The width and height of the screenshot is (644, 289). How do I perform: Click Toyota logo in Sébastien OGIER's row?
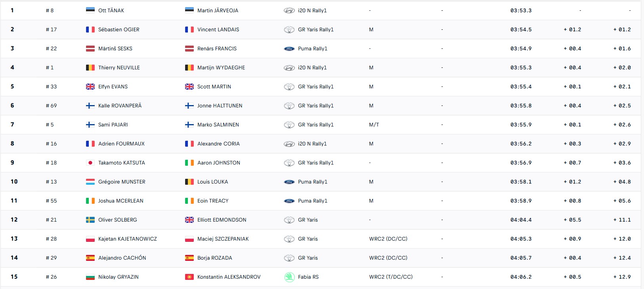click(289, 30)
